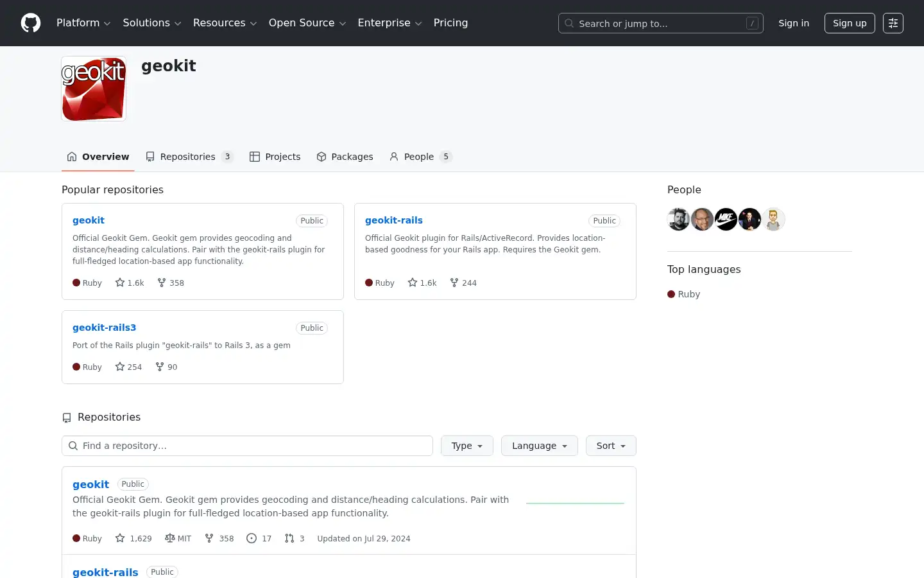Expand the Resources menu

[225, 23]
